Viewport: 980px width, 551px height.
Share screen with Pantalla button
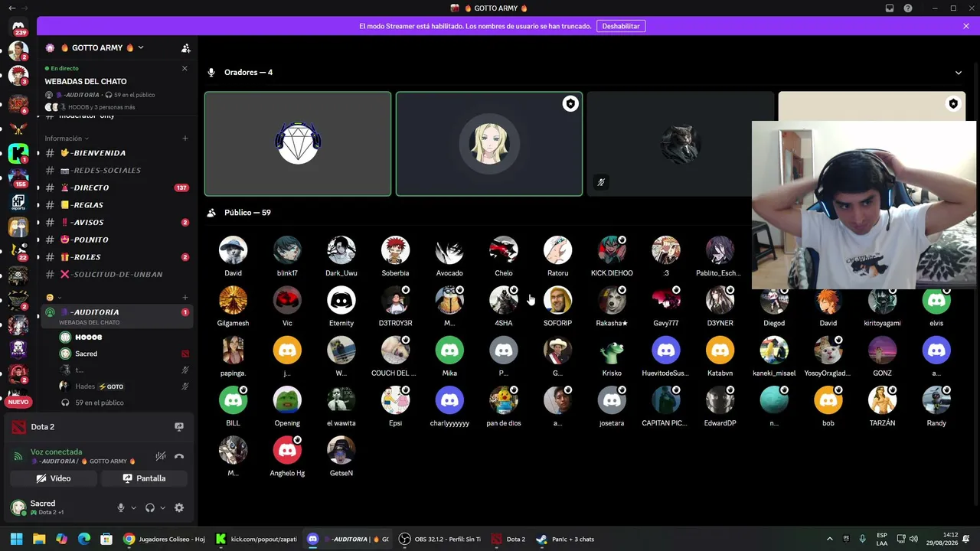pyautogui.click(x=144, y=478)
